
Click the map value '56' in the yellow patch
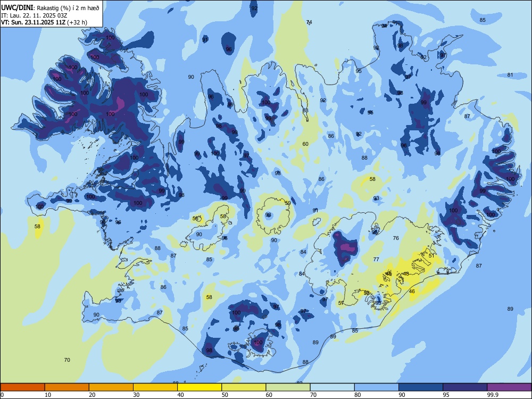195,219
